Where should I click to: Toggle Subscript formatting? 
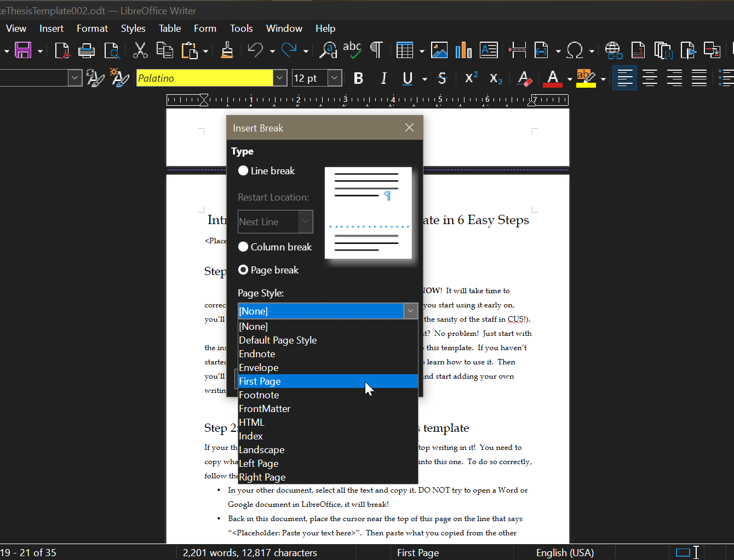[496, 78]
